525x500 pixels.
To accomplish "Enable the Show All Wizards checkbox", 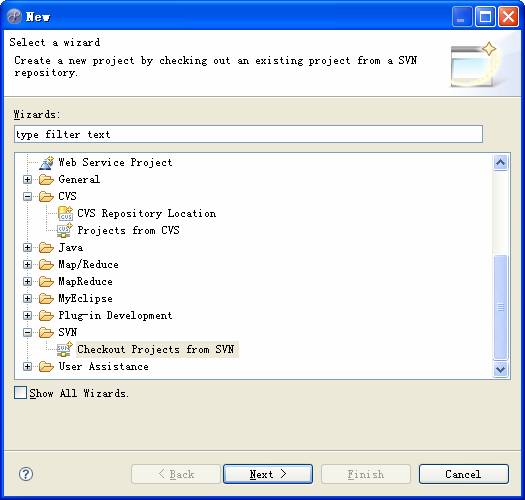I will (20, 393).
